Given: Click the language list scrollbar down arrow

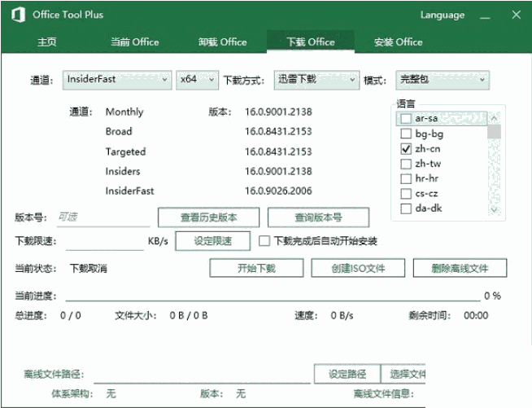Looking at the screenshot, I should pos(494,210).
